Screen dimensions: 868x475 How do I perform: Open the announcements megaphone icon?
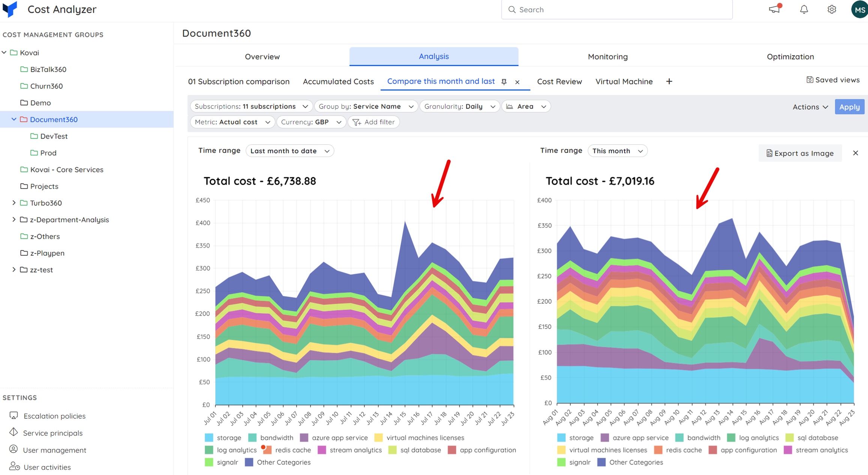[775, 9]
